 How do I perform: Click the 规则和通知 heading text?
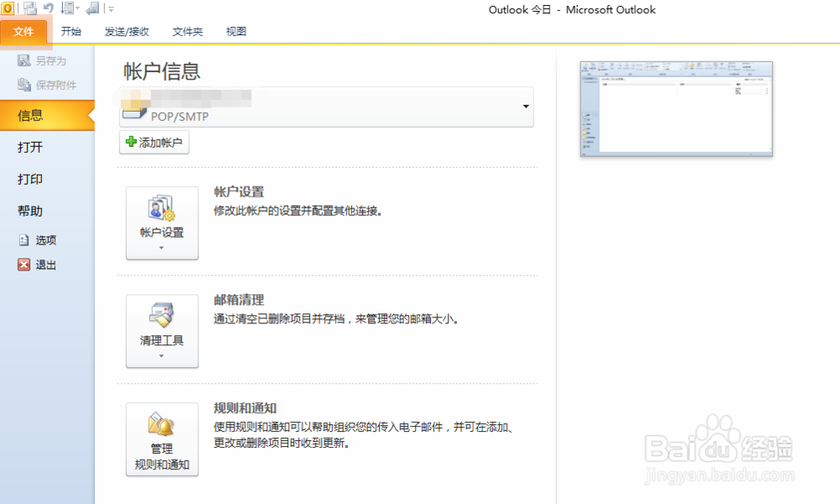click(x=245, y=408)
